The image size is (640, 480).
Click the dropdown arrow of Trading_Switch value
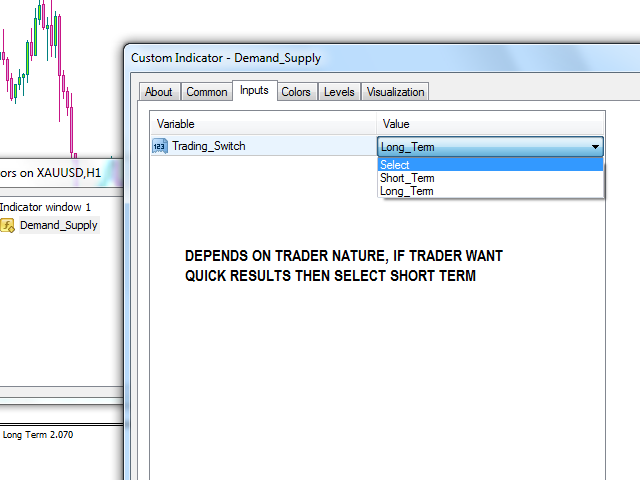(x=596, y=147)
